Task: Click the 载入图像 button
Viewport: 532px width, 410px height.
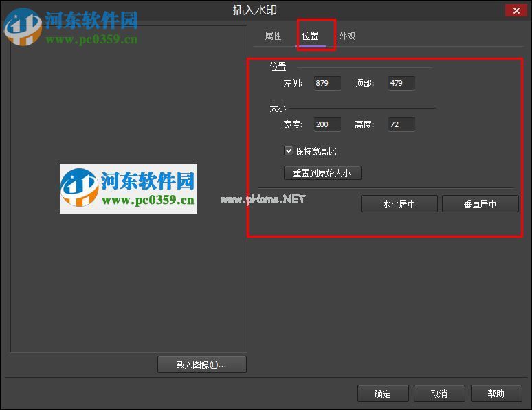Action: pyautogui.click(x=202, y=365)
